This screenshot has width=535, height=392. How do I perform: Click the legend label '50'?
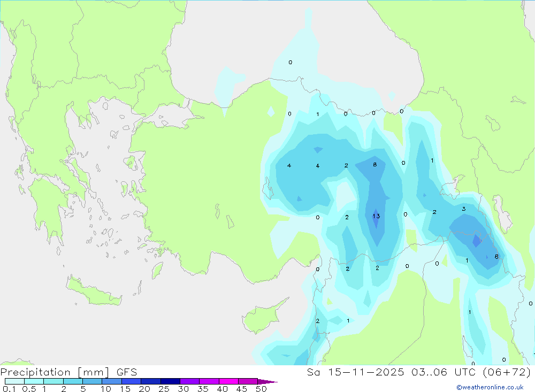point(261,389)
